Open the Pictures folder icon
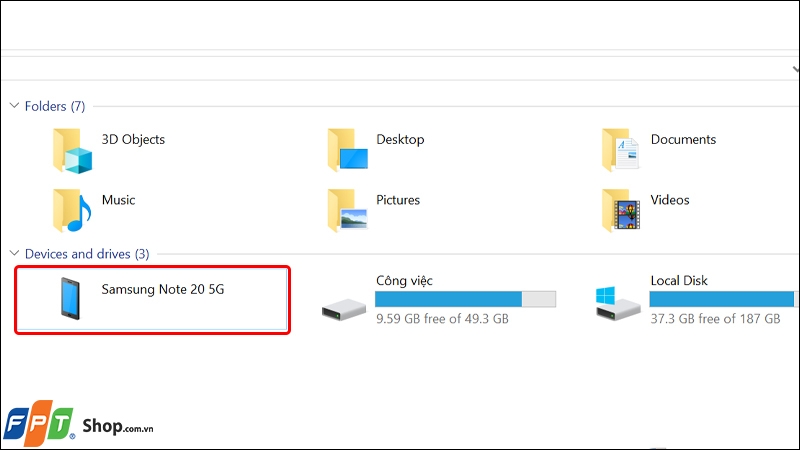Screen dimensions: 800x450 (347, 210)
